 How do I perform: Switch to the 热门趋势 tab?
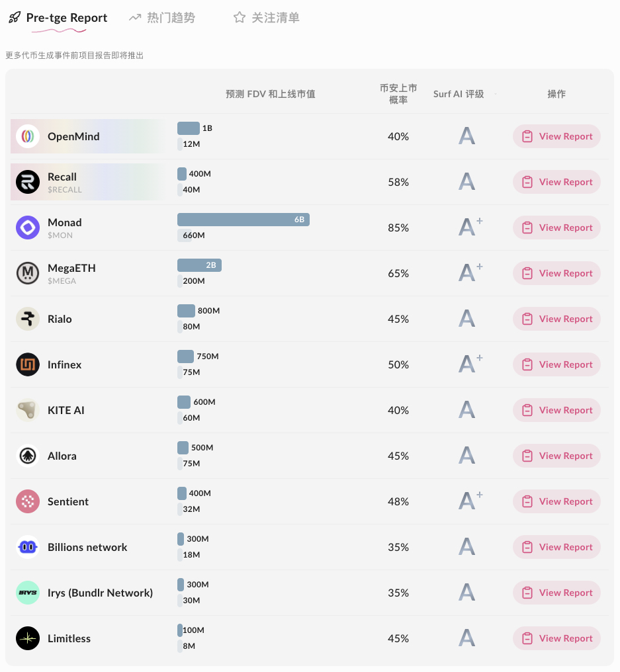click(x=162, y=18)
